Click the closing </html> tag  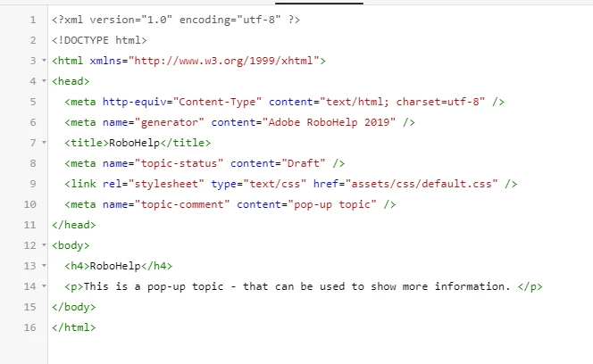[74, 327]
